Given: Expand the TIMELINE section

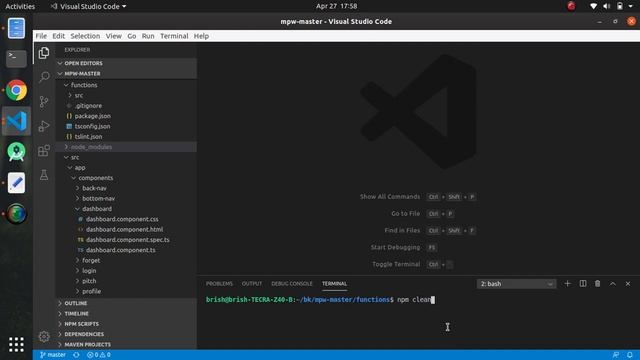Looking at the screenshot, I should pyautogui.click(x=126, y=313).
